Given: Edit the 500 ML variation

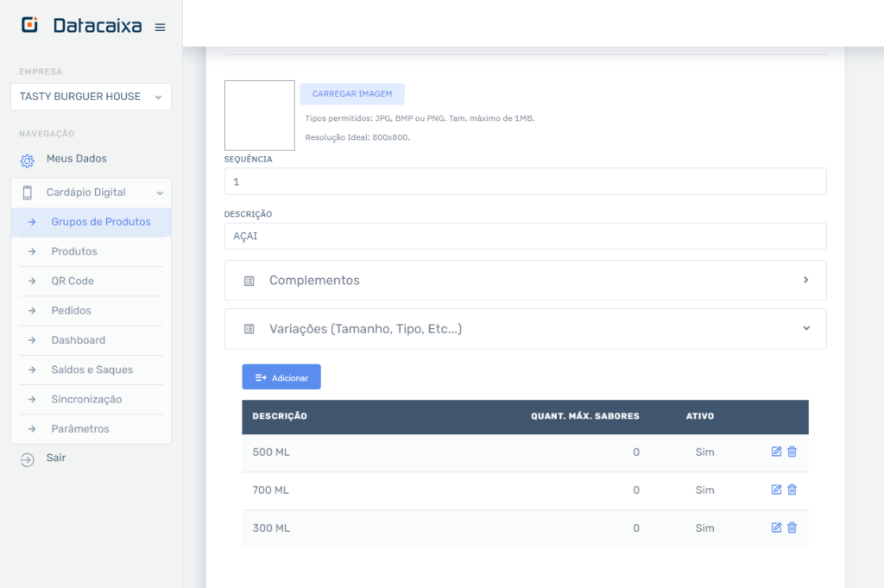Looking at the screenshot, I should coord(776,452).
